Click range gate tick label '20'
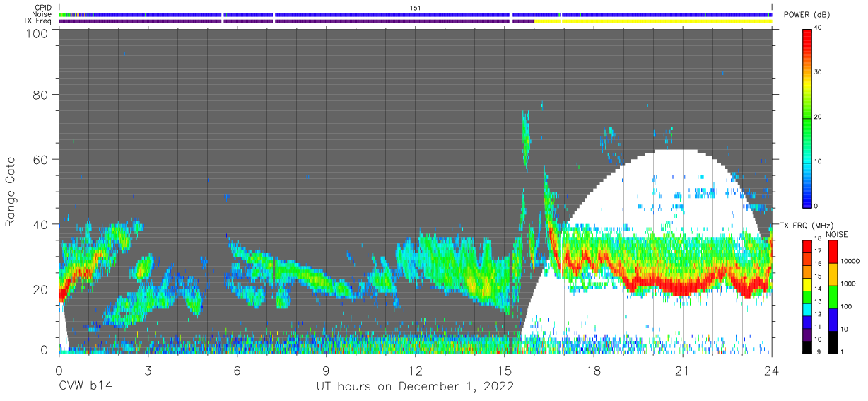868x401 pixels. coord(42,289)
